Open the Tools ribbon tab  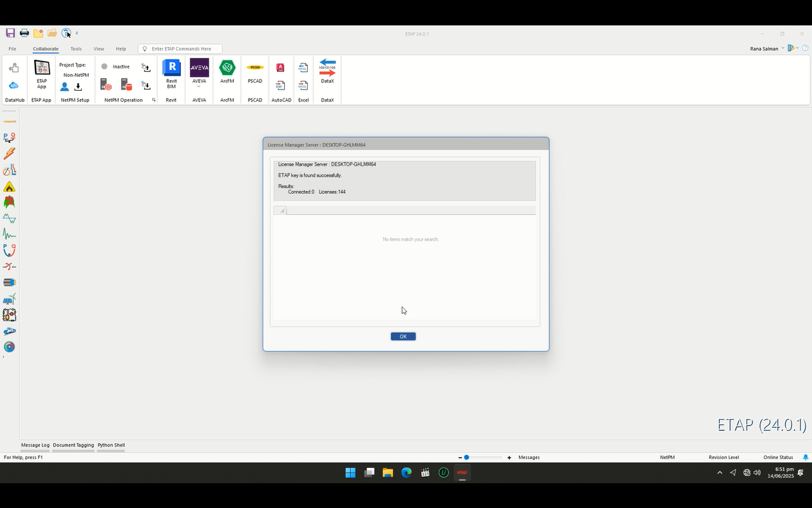tap(76, 49)
